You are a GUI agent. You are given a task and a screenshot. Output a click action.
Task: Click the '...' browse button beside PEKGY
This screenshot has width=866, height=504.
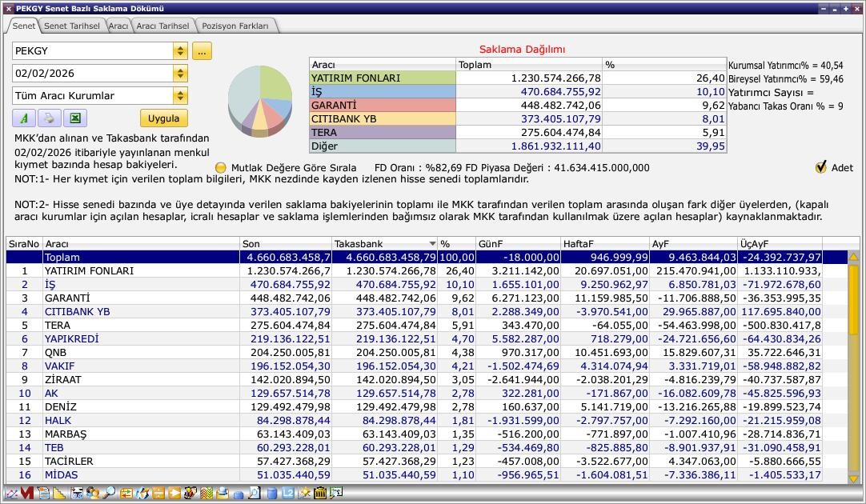pyautogui.click(x=201, y=51)
